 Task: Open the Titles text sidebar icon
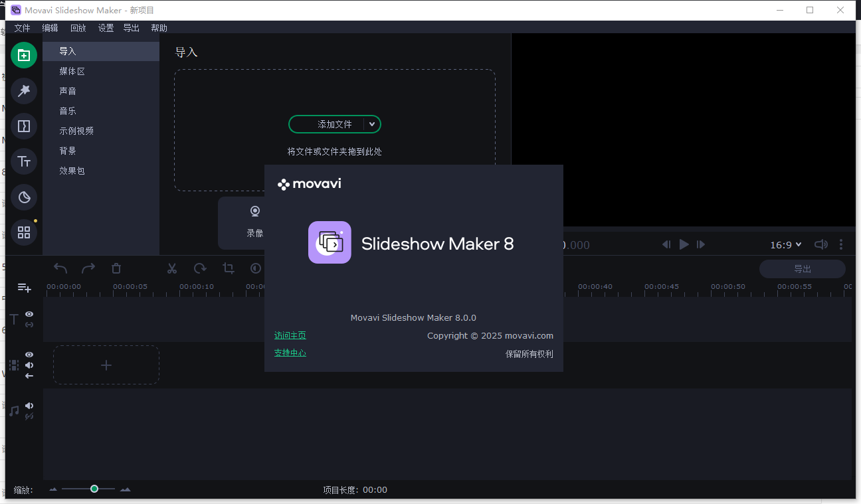pos(24,161)
